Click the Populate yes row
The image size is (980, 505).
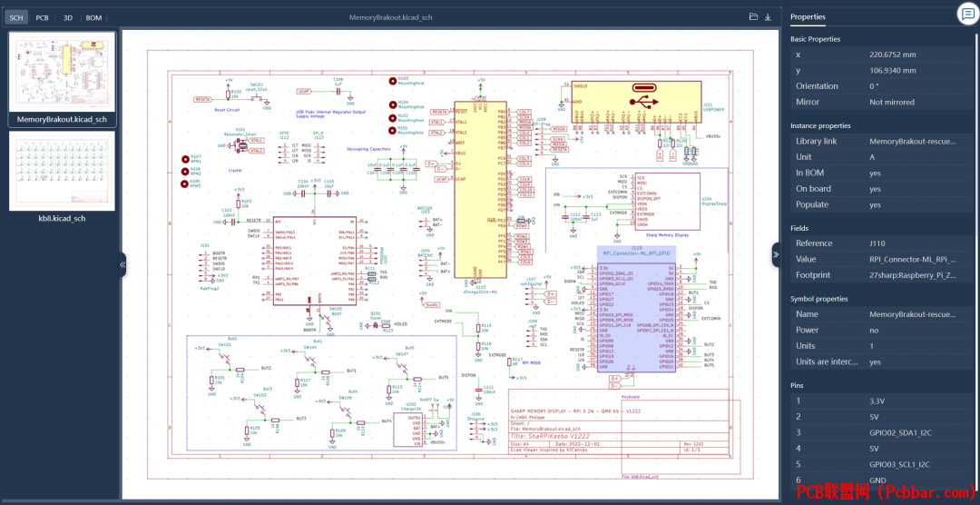[x=881, y=204]
